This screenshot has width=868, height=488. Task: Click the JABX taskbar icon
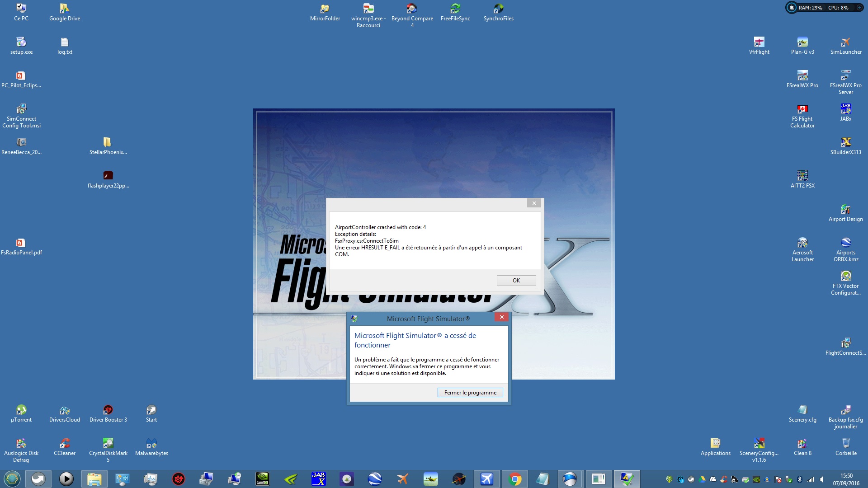click(318, 479)
